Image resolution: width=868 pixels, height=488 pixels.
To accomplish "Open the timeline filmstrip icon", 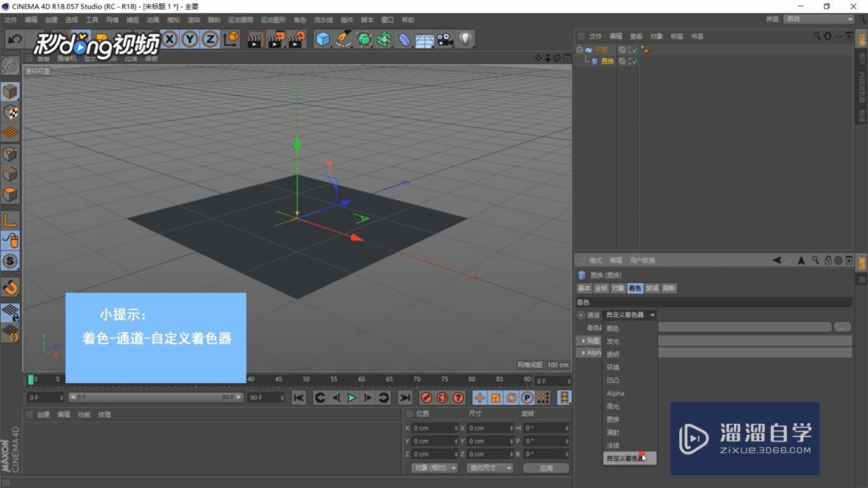I will coord(564,398).
